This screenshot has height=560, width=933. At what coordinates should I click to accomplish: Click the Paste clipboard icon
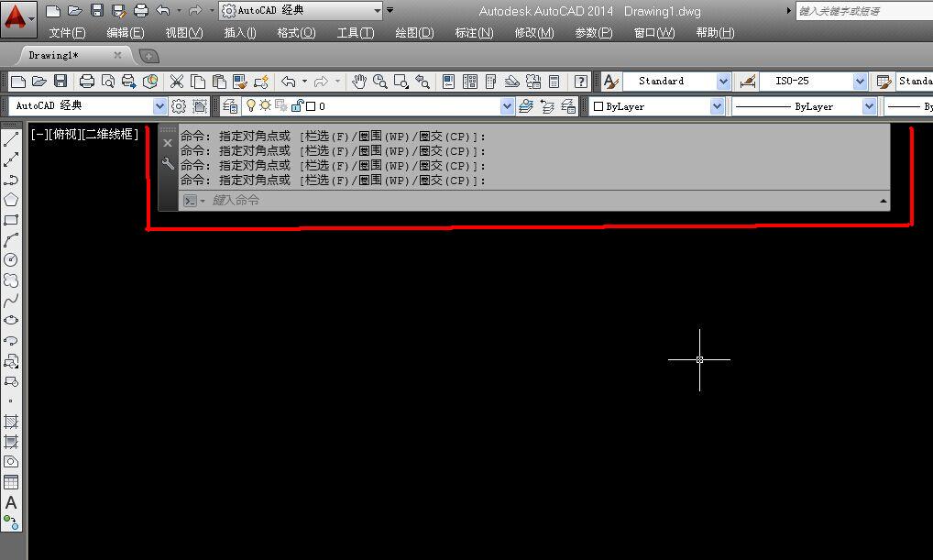coord(219,81)
